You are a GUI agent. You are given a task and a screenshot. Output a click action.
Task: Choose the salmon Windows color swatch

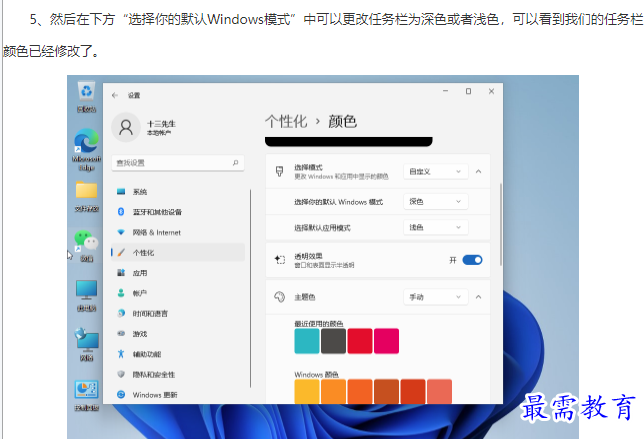click(x=439, y=391)
